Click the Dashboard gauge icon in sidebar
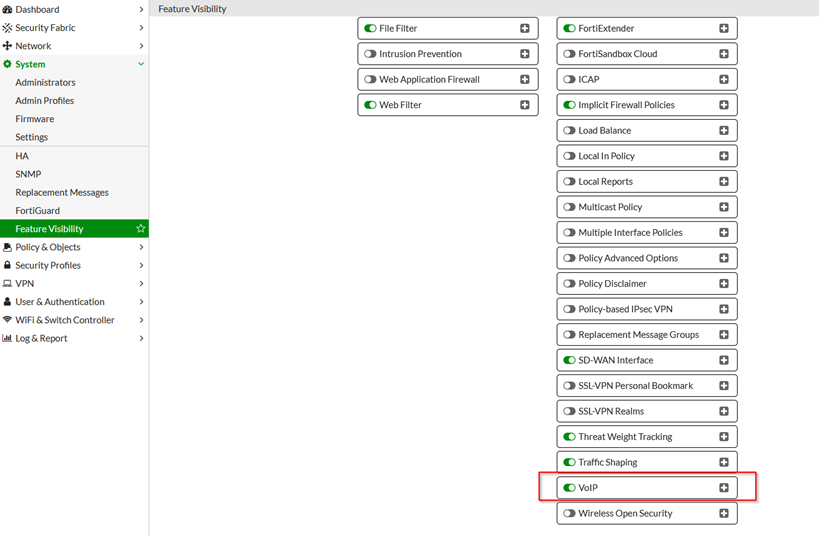Image resolution: width=819 pixels, height=536 pixels. [7, 10]
